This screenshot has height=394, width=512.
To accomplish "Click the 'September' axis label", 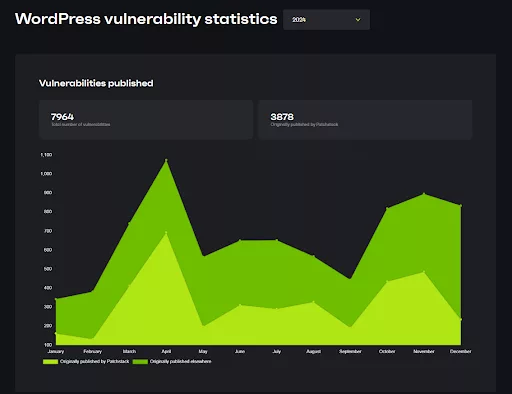I will click(350, 351).
